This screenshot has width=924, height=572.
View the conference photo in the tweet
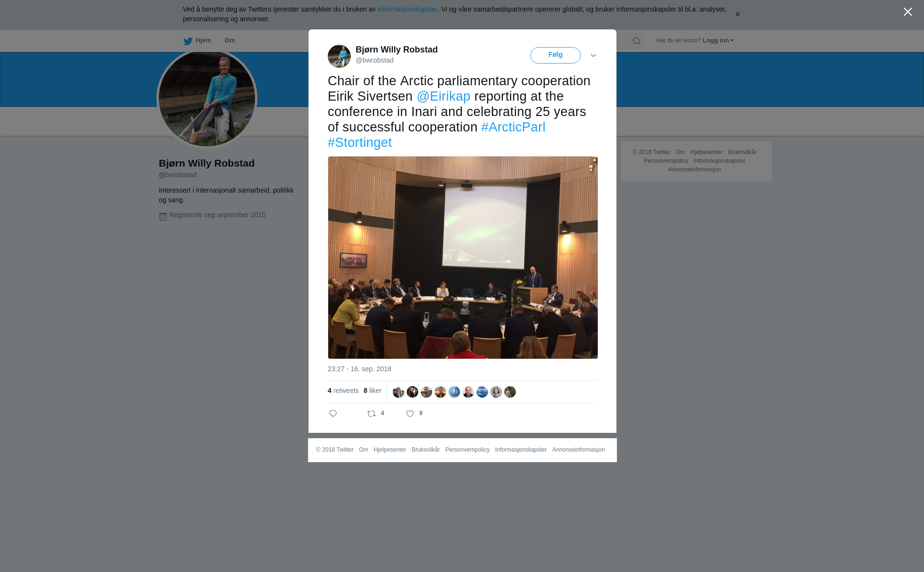[463, 258]
